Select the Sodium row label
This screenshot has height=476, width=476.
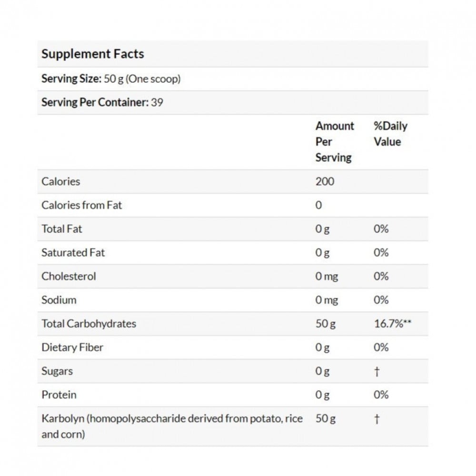(x=59, y=300)
